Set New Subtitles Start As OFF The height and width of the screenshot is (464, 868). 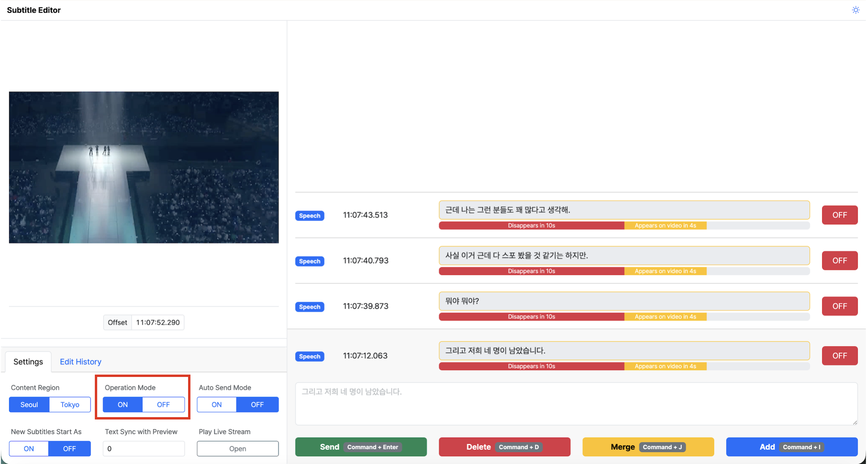70,449
